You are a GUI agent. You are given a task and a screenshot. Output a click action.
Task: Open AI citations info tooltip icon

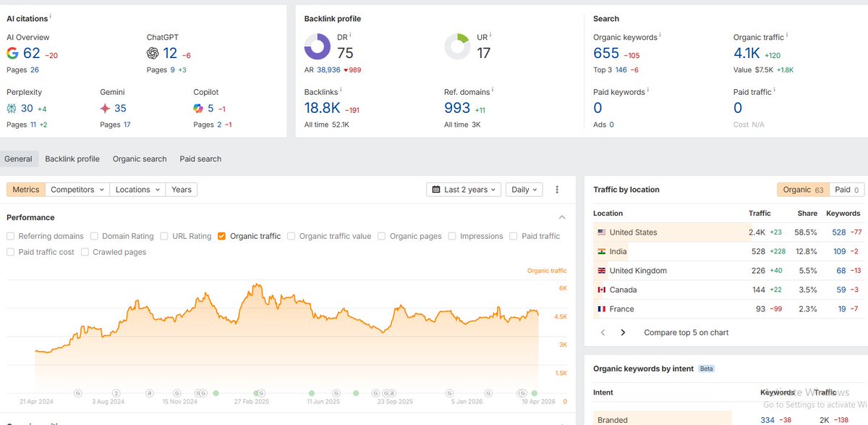pyautogui.click(x=51, y=17)
